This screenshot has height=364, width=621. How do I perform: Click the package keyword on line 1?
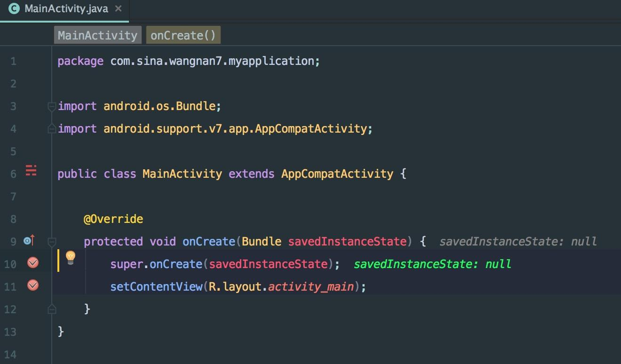tap(80, 61)
